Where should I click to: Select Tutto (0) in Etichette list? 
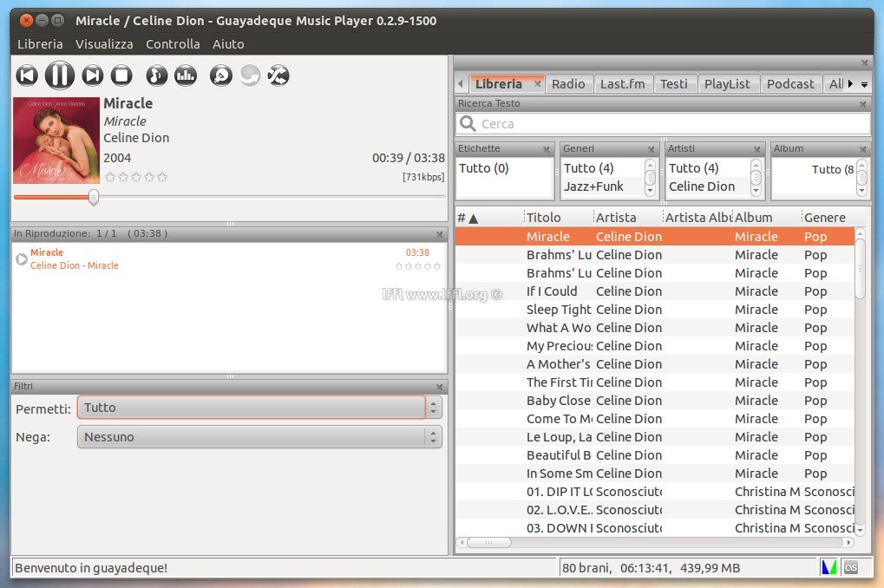(484, 168)
